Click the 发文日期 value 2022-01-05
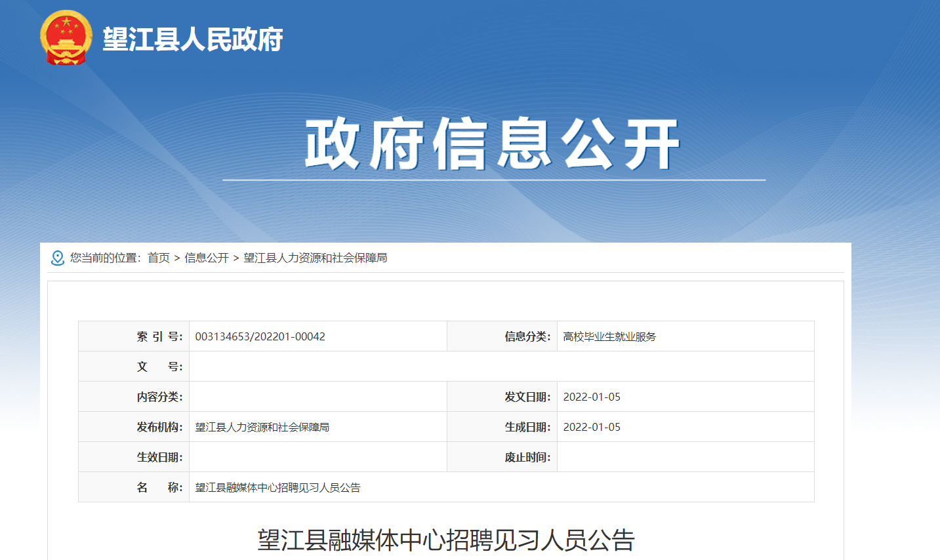This screenshot has width=940, height=560. (x=592, y=397)
